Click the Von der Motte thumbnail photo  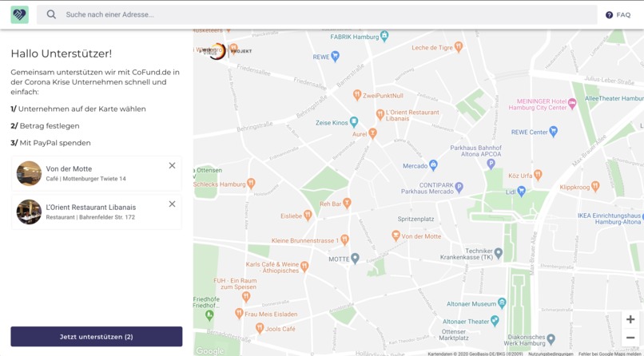click(29, 173)
